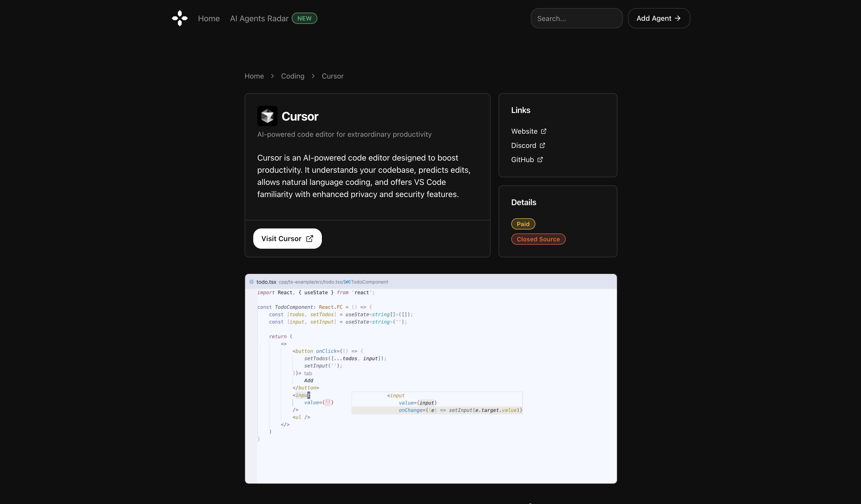Click external-link icon beside Discord
The width and height of the screenshot is (861, 504).
click(x=542, y=146)
